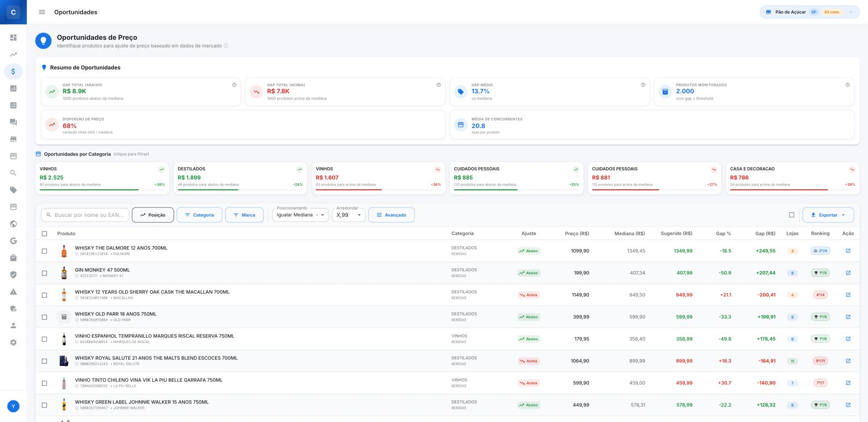
Task: Open the Google G icon in sidebar
Action: click(x=14, y=241)
